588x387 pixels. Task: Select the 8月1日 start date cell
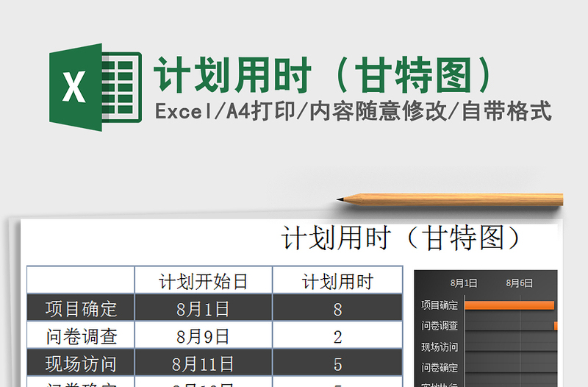(x=204, y=308)
